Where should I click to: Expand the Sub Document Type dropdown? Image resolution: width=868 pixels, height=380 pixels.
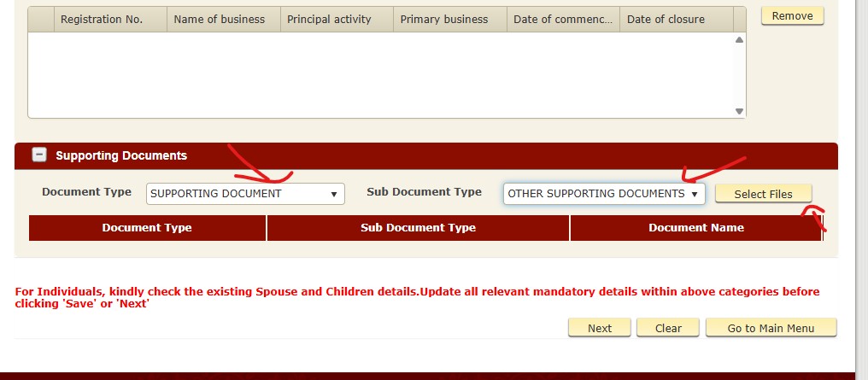(x=604, y=194)
